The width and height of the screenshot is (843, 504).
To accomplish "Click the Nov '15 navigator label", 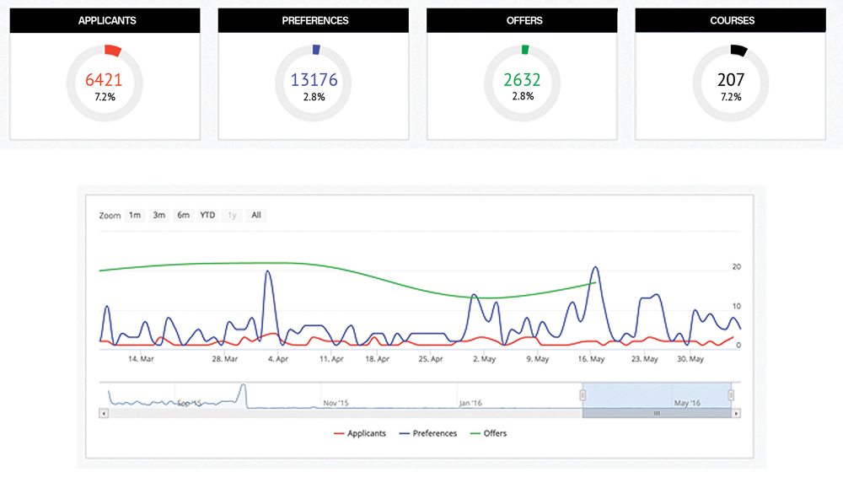I will pyautogui.click(x=336, y=403).
